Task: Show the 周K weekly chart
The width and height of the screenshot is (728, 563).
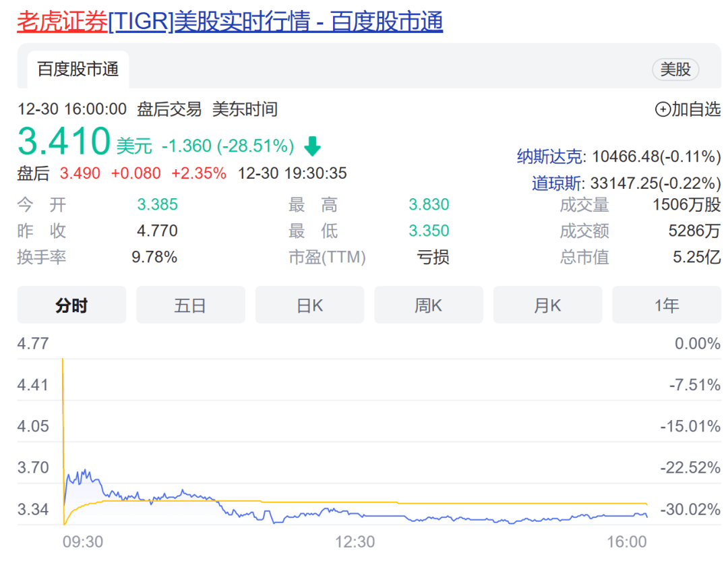Action: [x=428, y=305]
